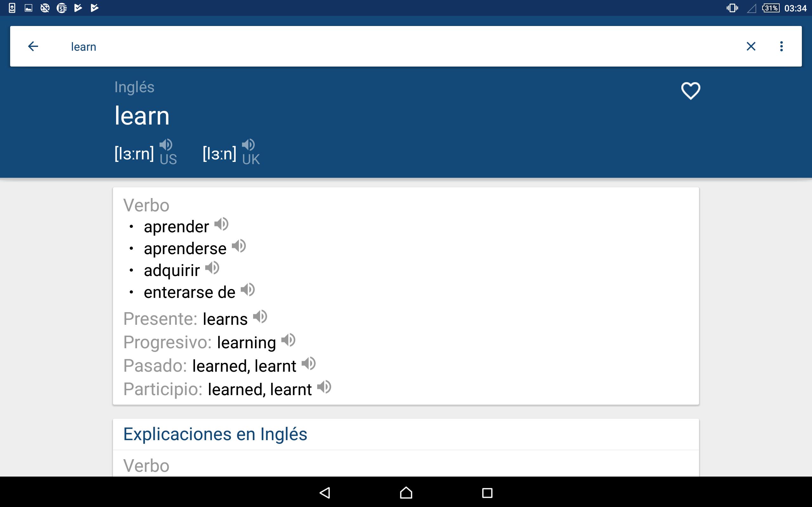Tap the 'adquirir' audio speaker icon
Screen dimensions: 812x507
coord(212,269)
